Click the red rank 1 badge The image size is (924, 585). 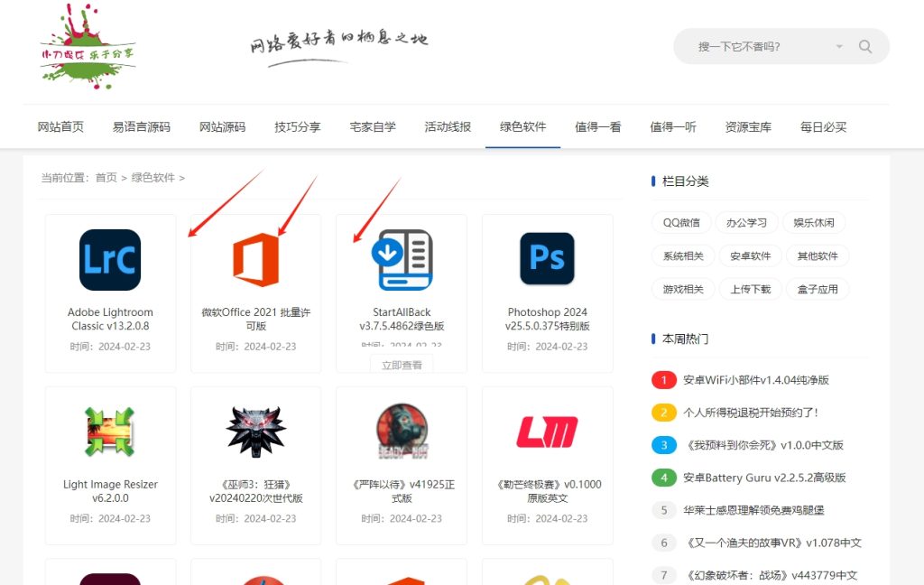664,380
